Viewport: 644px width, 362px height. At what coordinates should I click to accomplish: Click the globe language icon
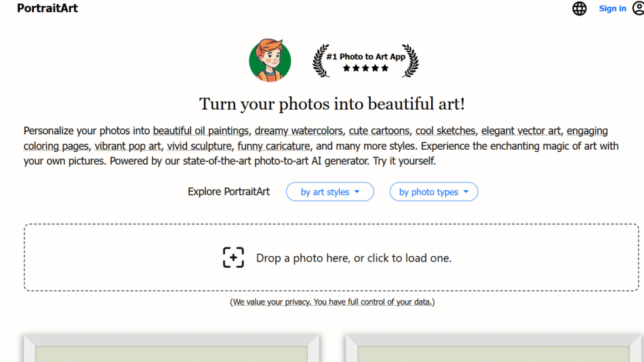click(x=580, y=9)
